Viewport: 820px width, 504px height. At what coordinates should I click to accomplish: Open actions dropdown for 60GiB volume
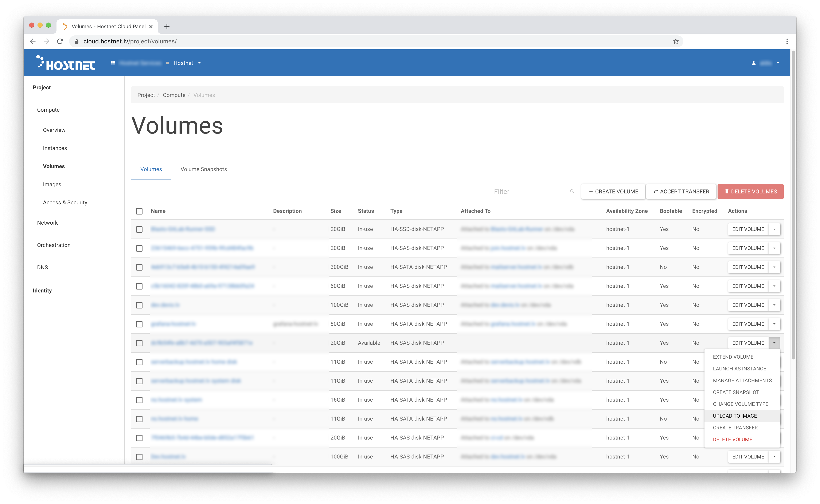pyautogui.click(x=774, y=286)
